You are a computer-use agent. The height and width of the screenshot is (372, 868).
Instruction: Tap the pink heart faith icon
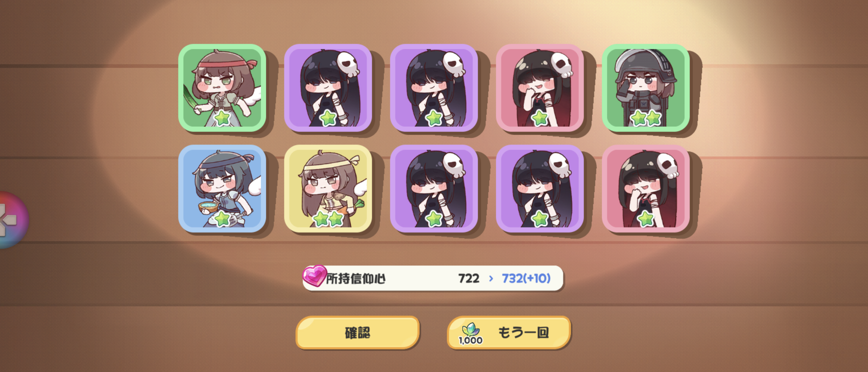pyautogui.click(x=314, y=276)
